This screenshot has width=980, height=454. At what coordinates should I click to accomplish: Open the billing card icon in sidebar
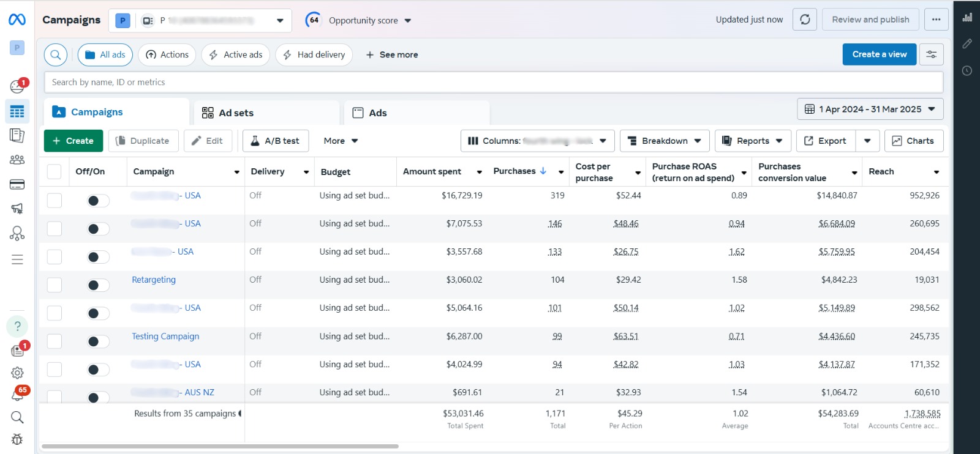[x=17, y=185]
